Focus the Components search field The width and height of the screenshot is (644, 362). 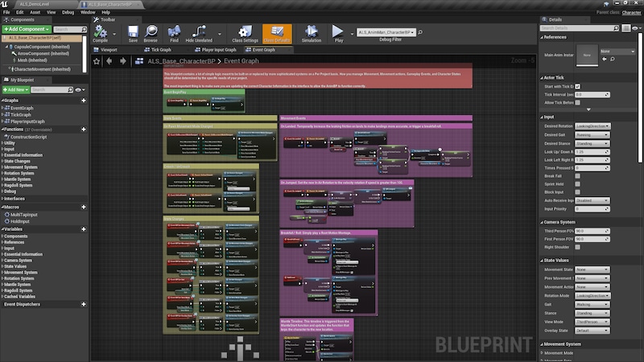(x=70, y=30)
